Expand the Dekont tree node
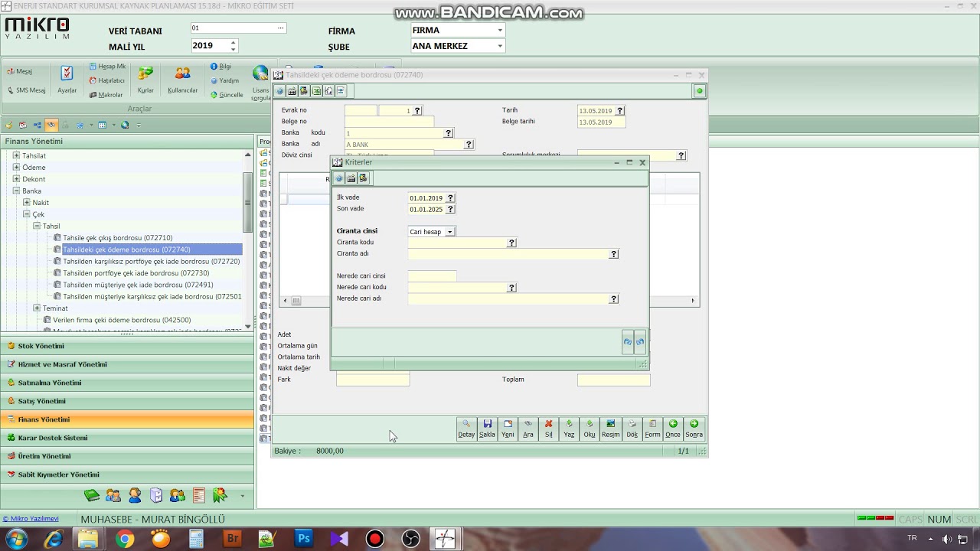 click(x=16, y=179)
